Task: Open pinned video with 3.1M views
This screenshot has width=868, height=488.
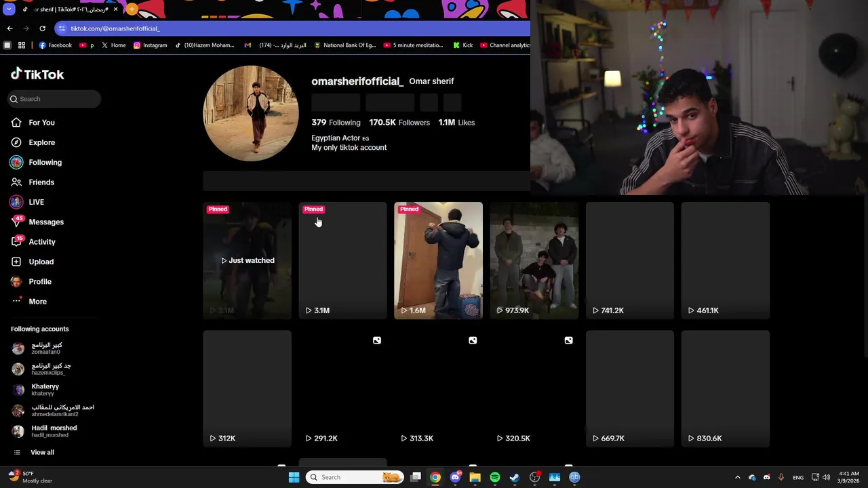Action: click(x=342, y=260)
